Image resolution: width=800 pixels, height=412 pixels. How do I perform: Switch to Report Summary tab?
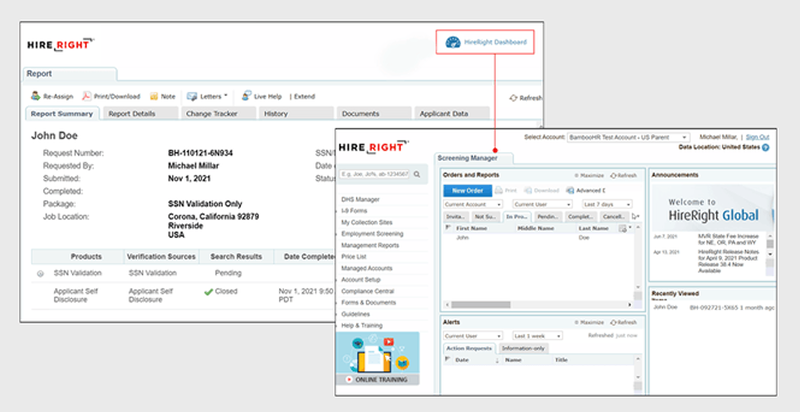(x=62, y=114)
